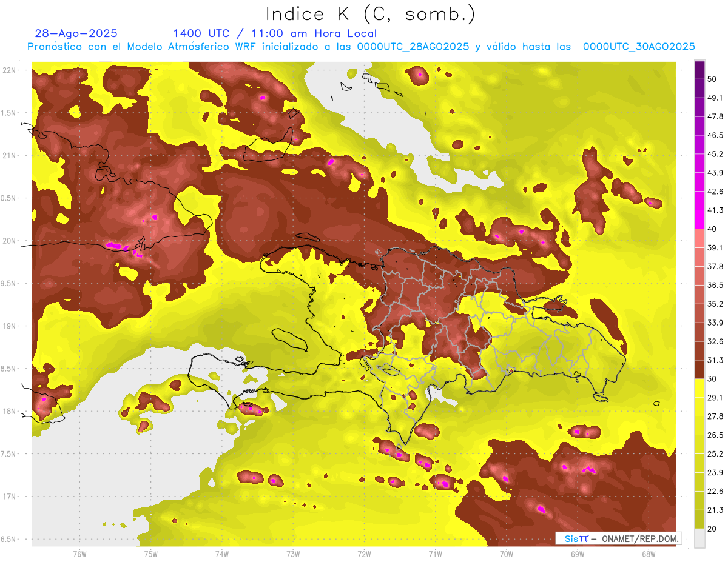Click the '42.6' color bar label
The width and height of the screenshot is (728, 562).
(x=715, y=192)
